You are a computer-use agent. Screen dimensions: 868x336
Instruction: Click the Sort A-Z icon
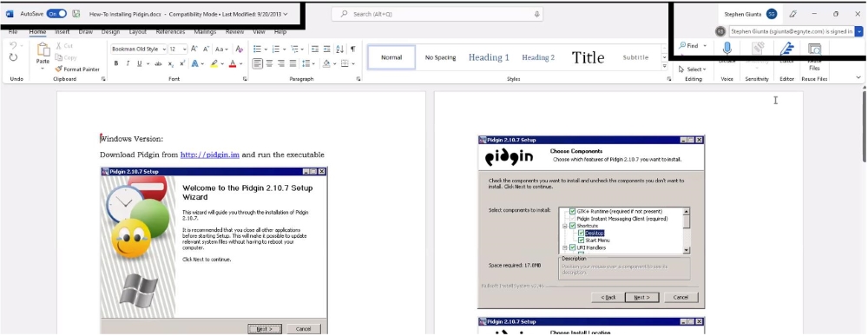click(340, 49)
